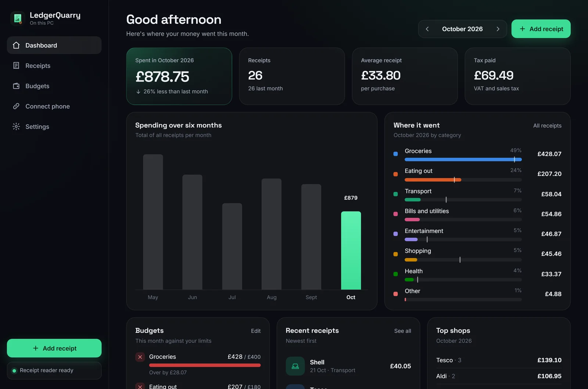Click the Receipt reader ready status
Screen dimensions: 588x389
[54, 371]
